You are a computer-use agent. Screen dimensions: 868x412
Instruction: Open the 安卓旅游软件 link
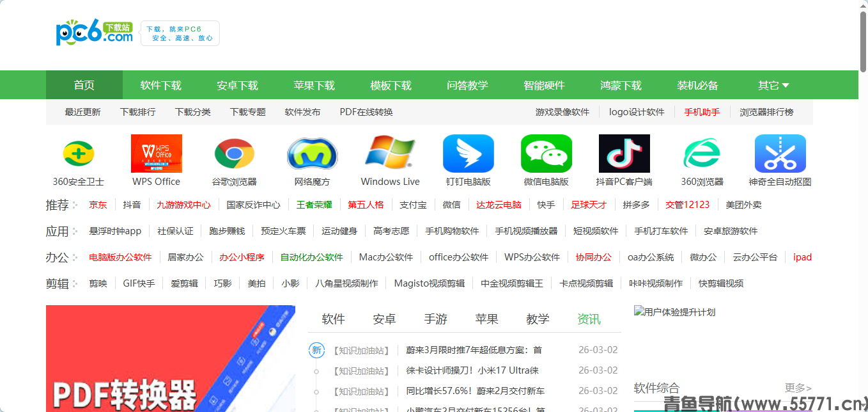pos(731,231)
